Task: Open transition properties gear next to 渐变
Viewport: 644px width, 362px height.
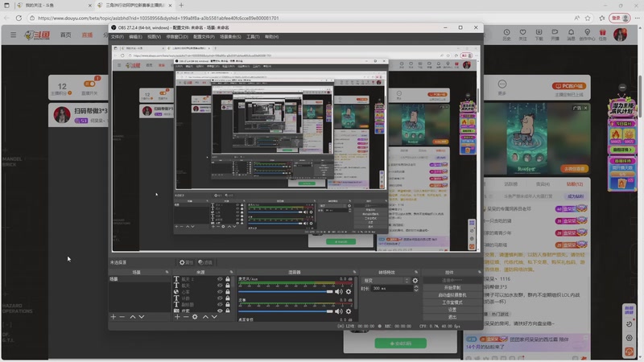Action: 415,281
